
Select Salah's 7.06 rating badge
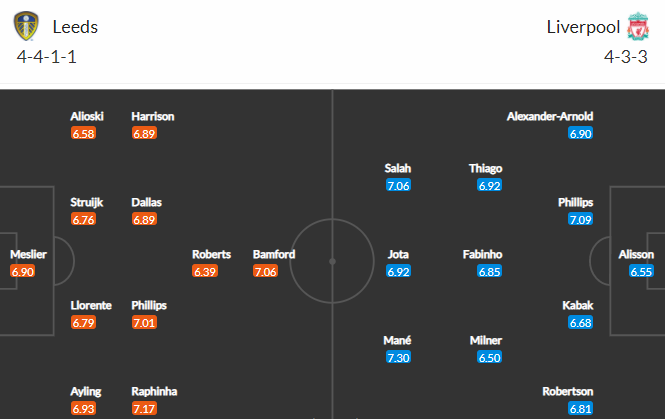pyautogui.click(x=398, y=185)
